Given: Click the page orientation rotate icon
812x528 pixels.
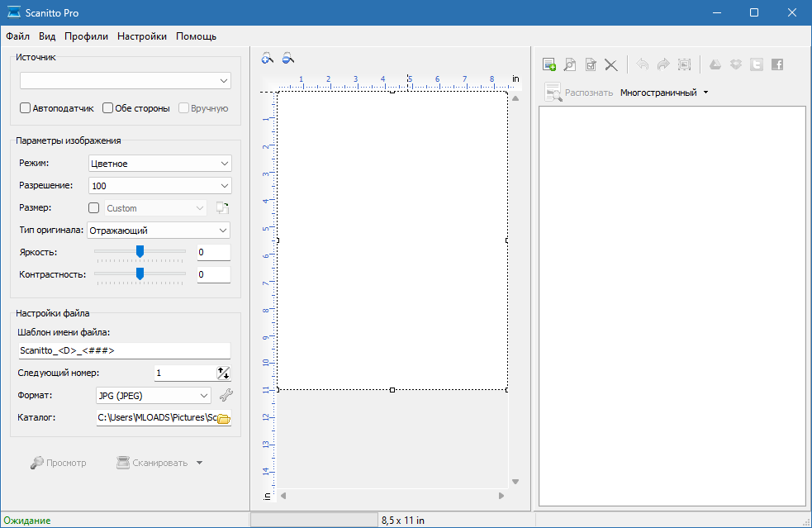Looking at the screenshot, I should pos(223,208).
